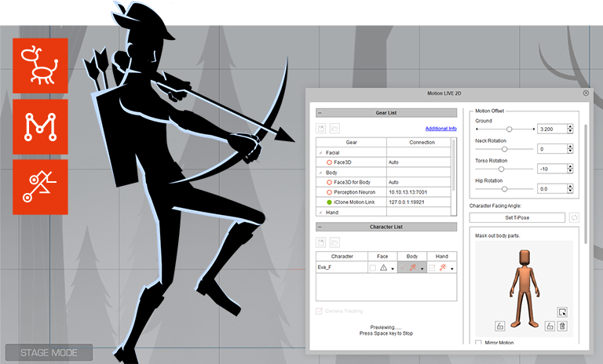Enable the Mirror Motion checkbox

pyautogui.click(x=480, y=343)
